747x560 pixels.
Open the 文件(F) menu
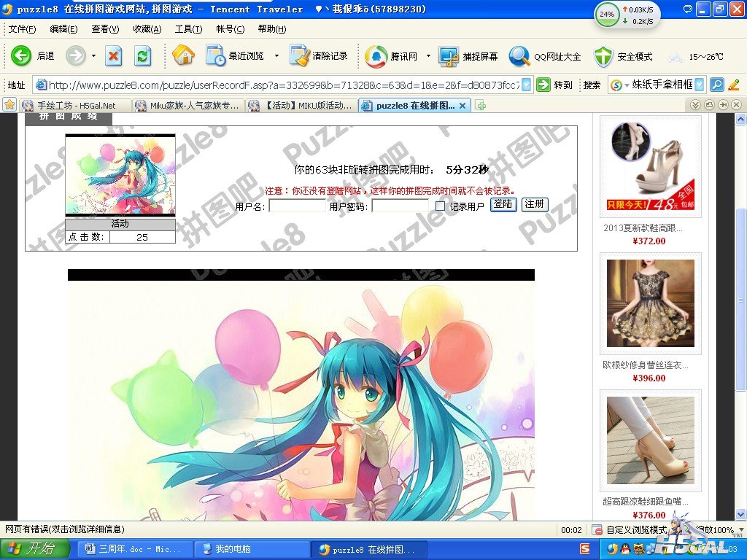[x=22, y=29]
